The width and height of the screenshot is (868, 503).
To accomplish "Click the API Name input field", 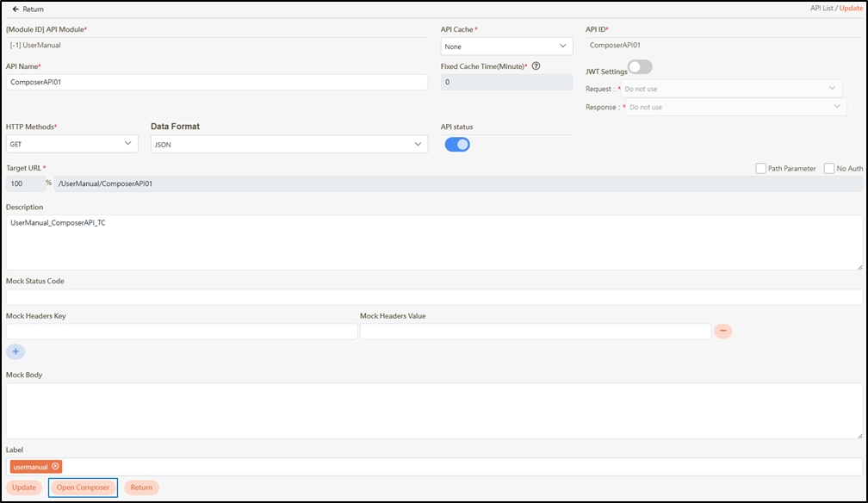I will (216, 82).
